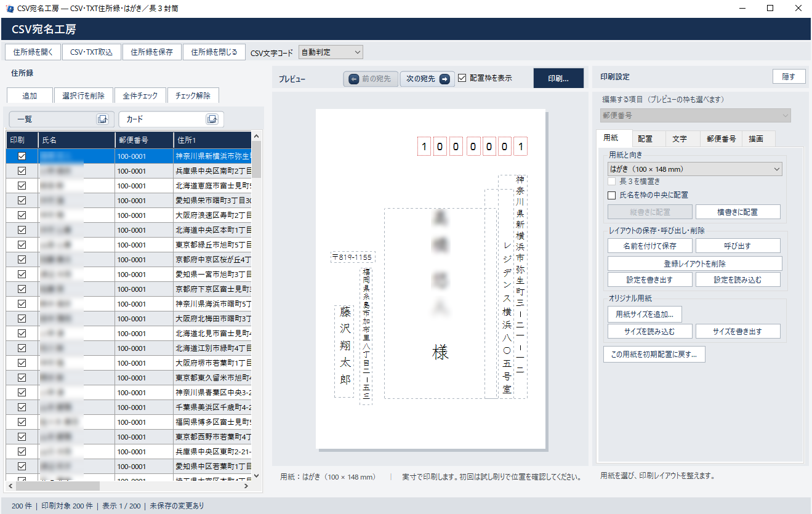Toggle the 配置枠を表示 checkbox
The image size is (812, 514).
tap(463, 79)
